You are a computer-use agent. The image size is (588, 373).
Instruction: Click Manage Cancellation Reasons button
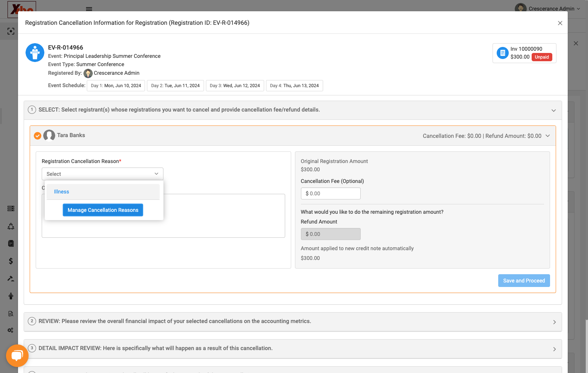click(x=103, y=210)
